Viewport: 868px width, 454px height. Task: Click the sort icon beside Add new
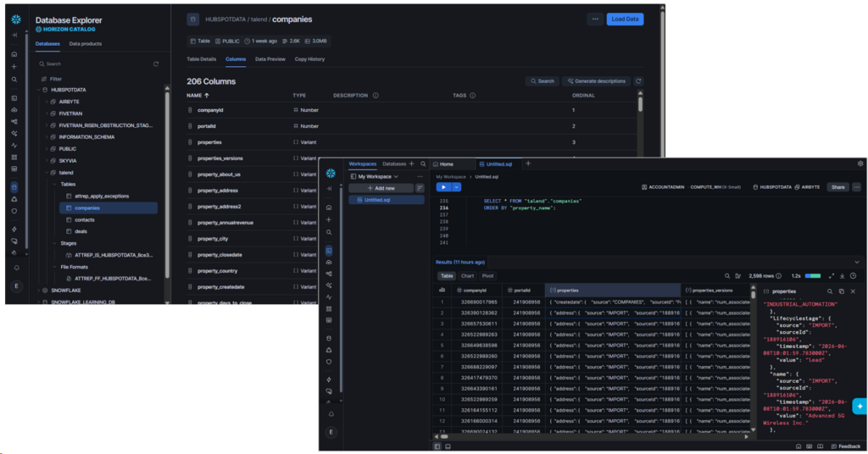point(420,189)
